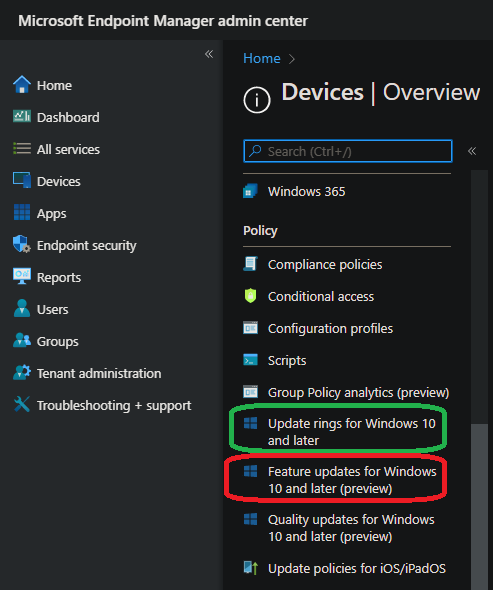
Task: Open the Dashboard chart icon
Action: coord(22,116)
